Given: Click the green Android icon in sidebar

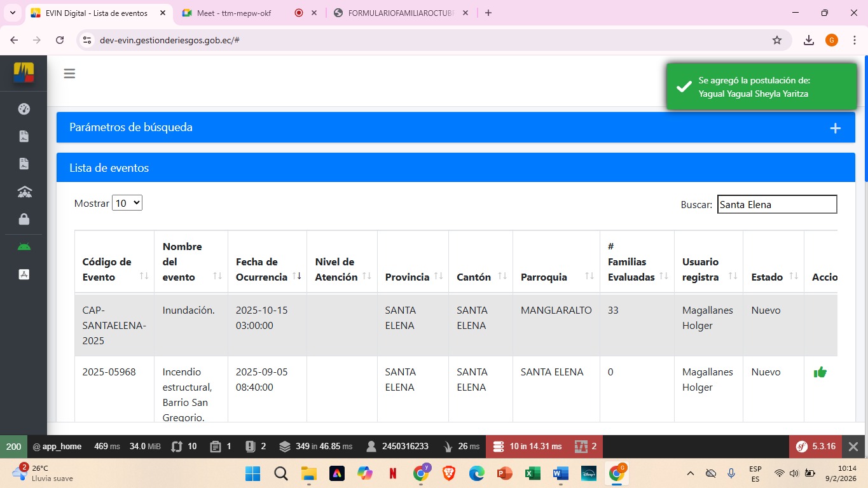Looking at the screenshot, I should click(24, 247).
